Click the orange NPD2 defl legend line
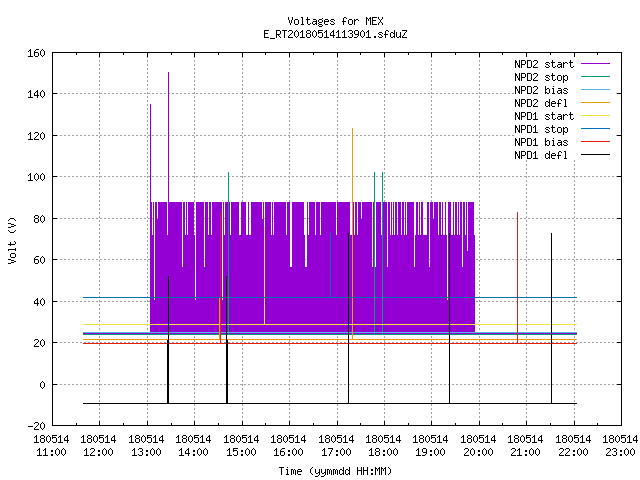 click(595, 103)
